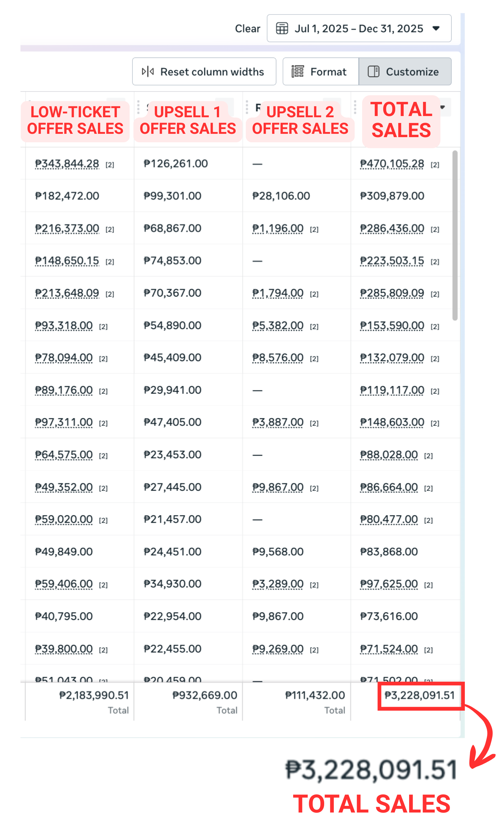The height and width of the screenshot is (830, 504).
Task: Select the ₱932,669.00 Upsell 1 total
Action: coord(205,695)
